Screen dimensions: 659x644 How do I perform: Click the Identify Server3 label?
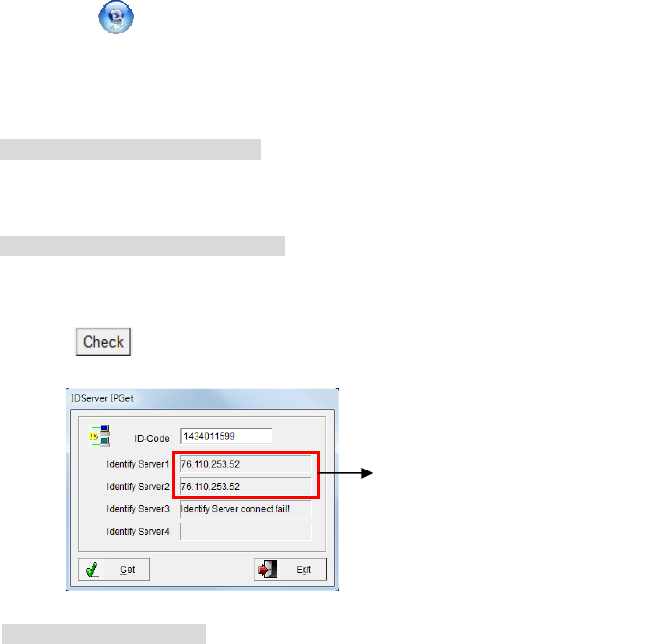tap(139, 509)
